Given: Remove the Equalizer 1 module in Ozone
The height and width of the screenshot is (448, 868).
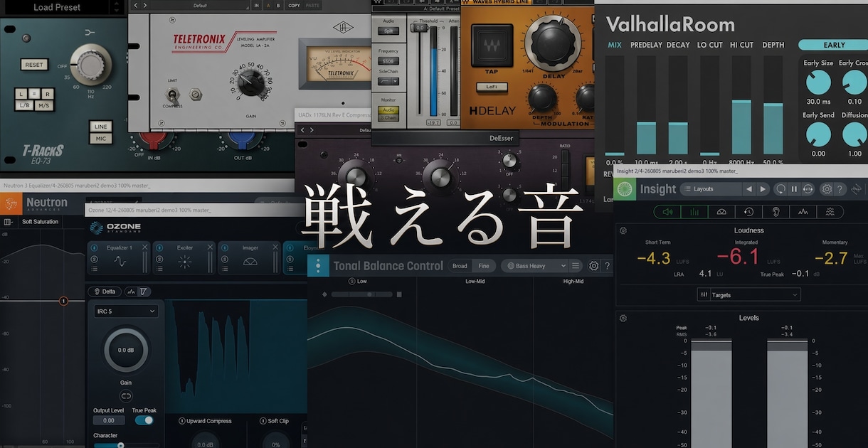Looking at the screenshot, I should (x=145, y=247).
